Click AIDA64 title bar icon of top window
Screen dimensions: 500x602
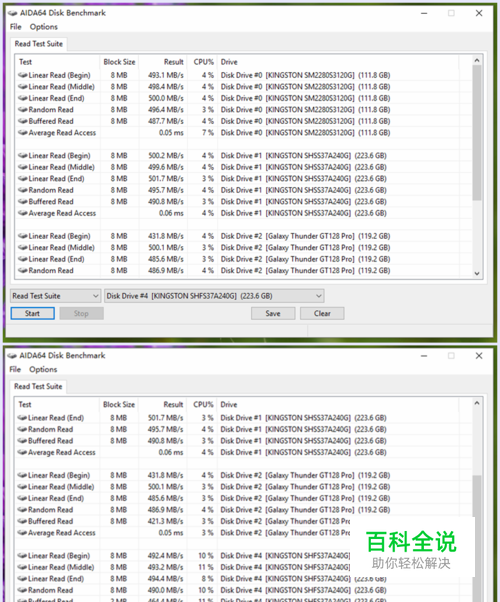[x=13, y=13]
